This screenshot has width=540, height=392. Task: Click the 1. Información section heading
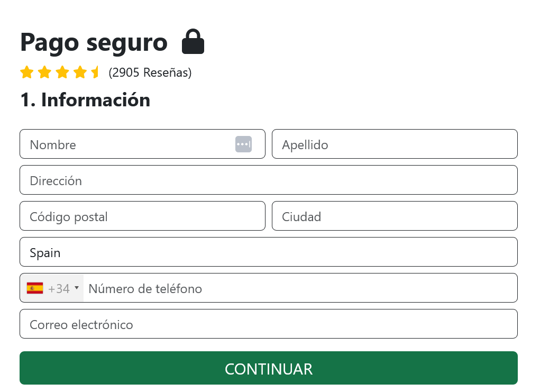[85, 99]
